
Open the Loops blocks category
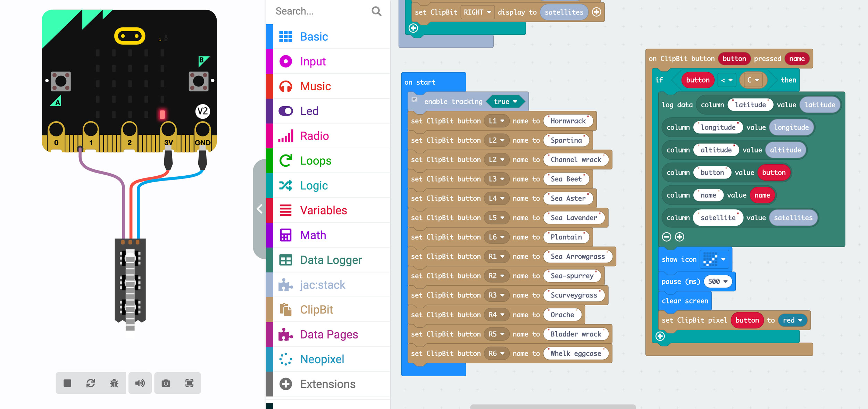click(x=328, y=161)
